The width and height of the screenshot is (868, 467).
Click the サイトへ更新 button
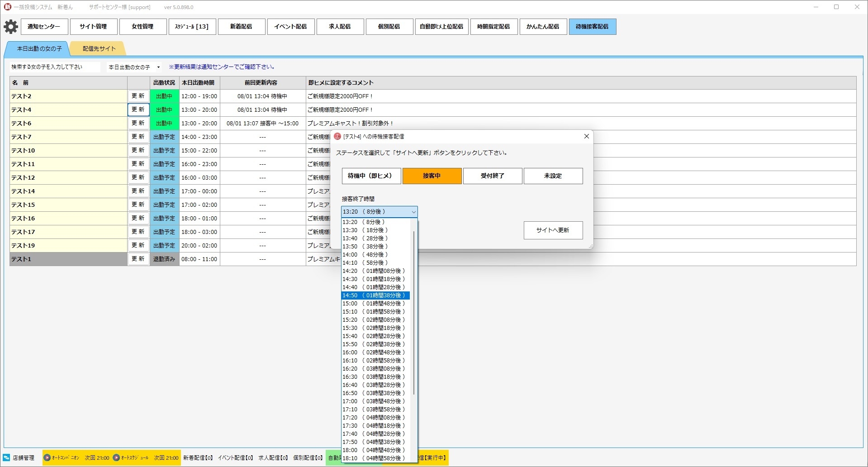point(553,230)
